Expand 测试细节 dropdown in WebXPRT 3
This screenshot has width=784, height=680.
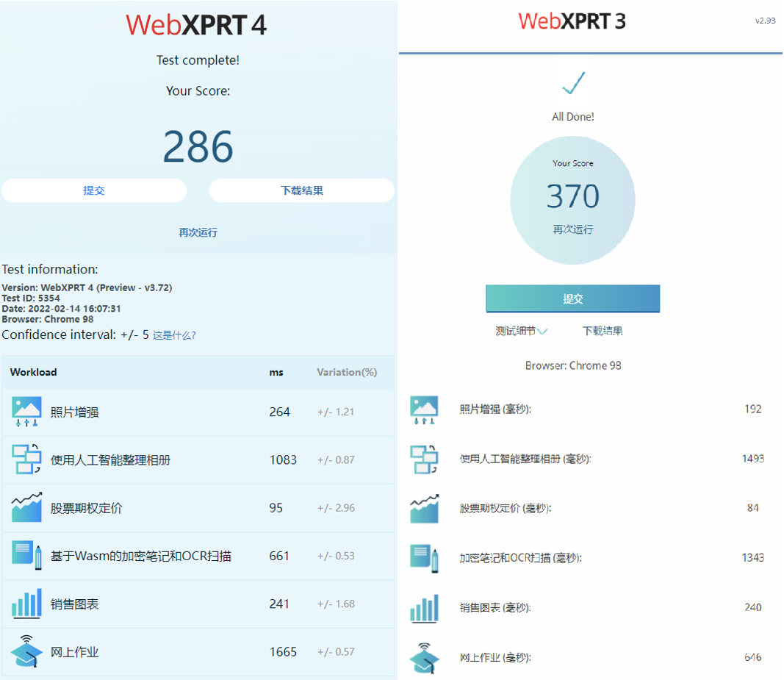click(521, 331)
